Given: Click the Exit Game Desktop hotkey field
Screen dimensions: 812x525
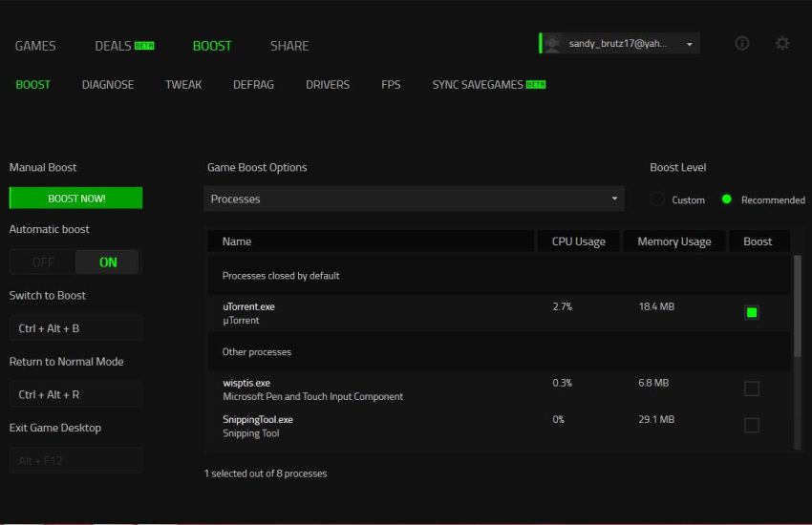Looking at the screenshot, I should [x=76, y=461].
